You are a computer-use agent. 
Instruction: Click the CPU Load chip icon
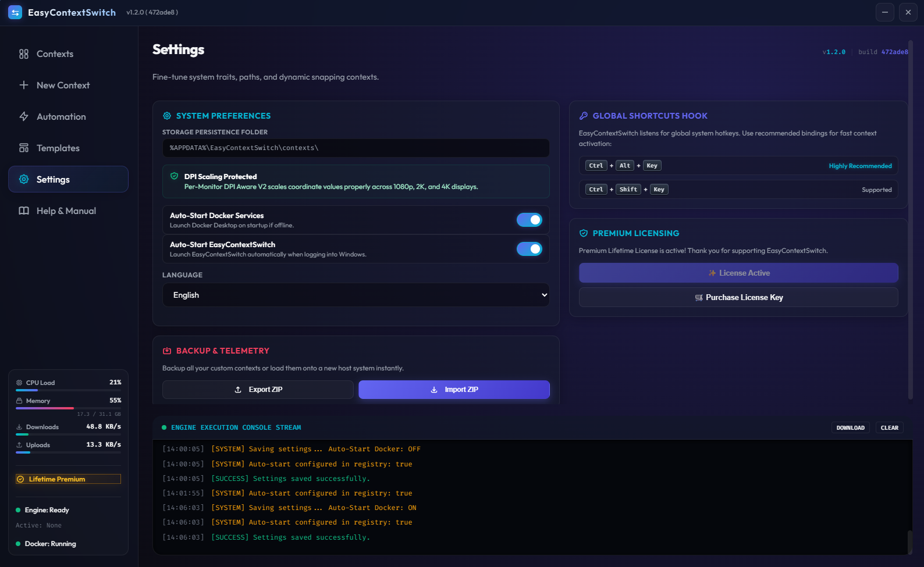19,383
